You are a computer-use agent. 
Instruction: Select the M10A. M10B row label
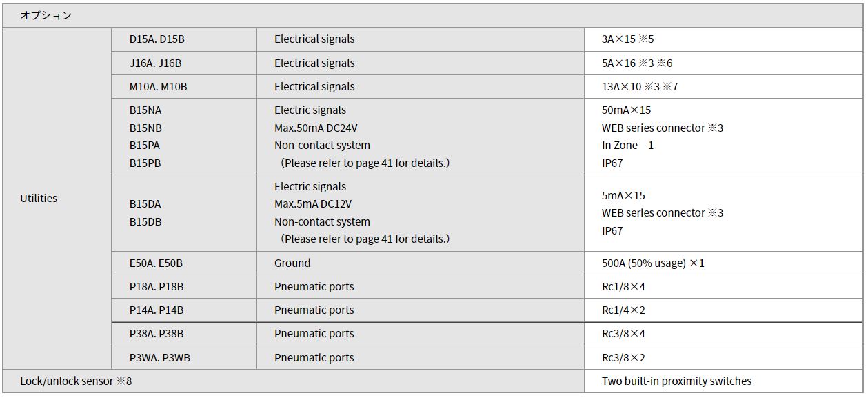tap(159, 87)
